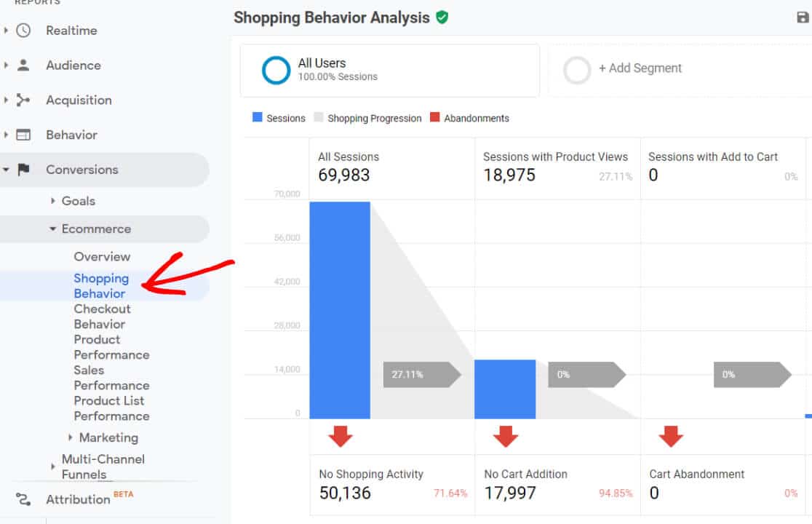Click the No Cart Addition 17,997 value
The height and width of the screenshot is (524, 812).
[x=510, y=493]
